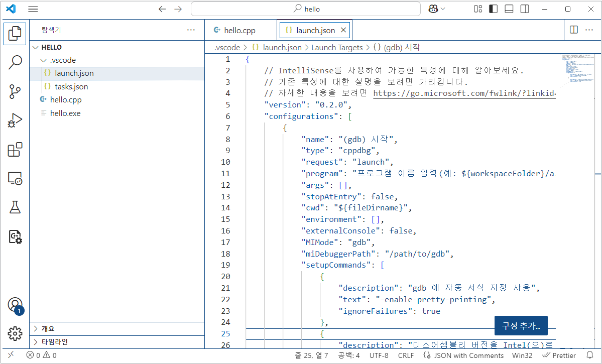Open the Run and Debug view
This screenshot has width=602, height=364.
pyautogui.click(x=15, y=120)
